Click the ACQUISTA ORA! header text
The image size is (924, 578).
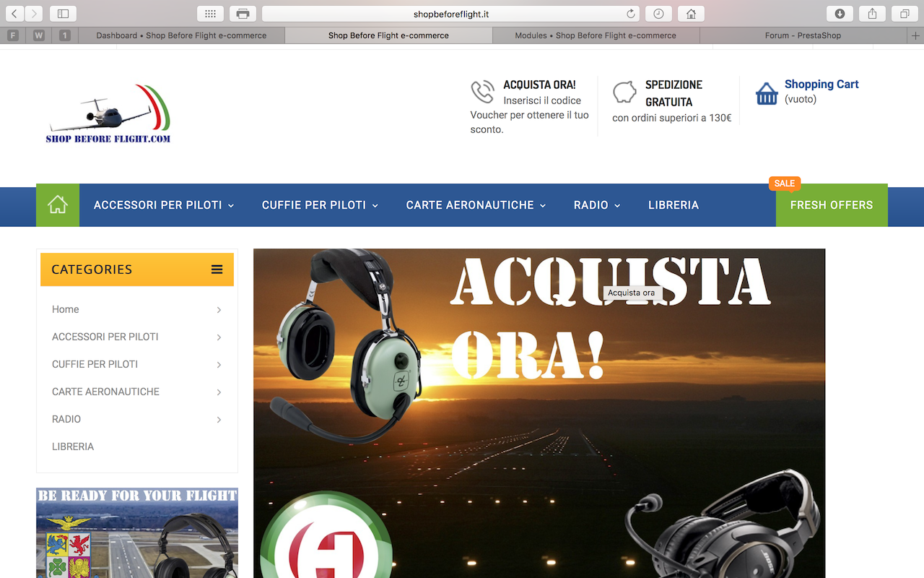[x=539, y=85]
